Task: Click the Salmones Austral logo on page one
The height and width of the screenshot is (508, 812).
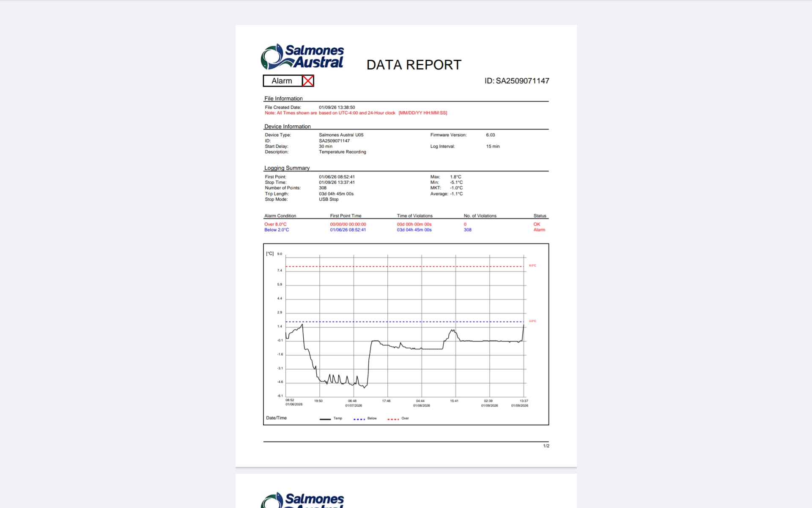Action: 302,57
